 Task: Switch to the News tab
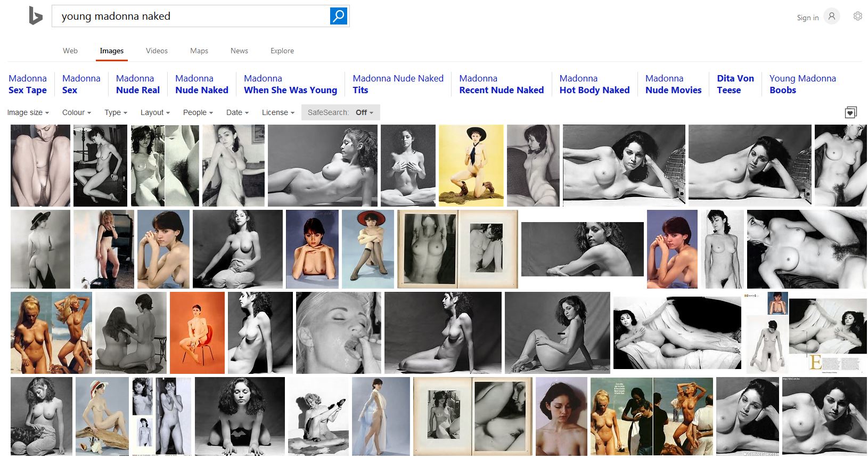239,51
